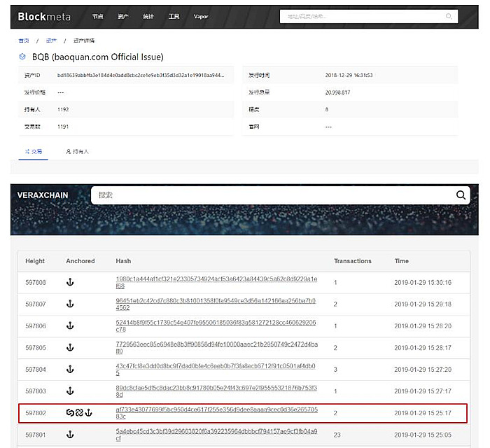Click the Time column header

(x=402, y=261)
